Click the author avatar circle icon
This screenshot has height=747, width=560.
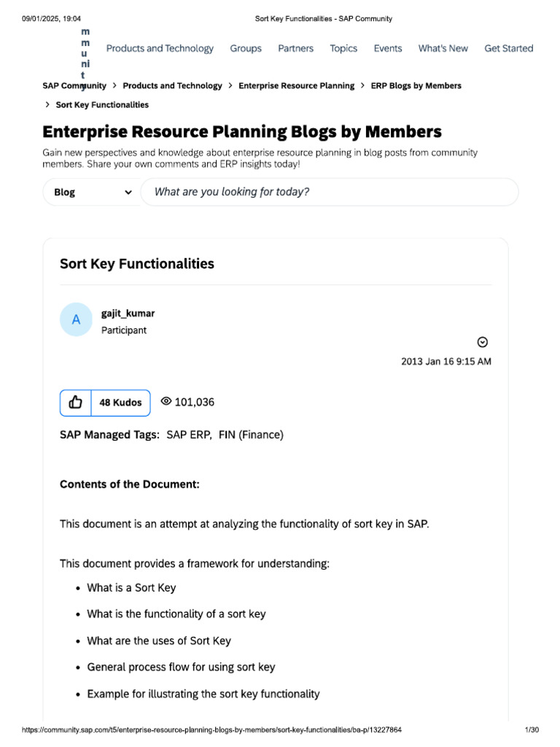76,320
